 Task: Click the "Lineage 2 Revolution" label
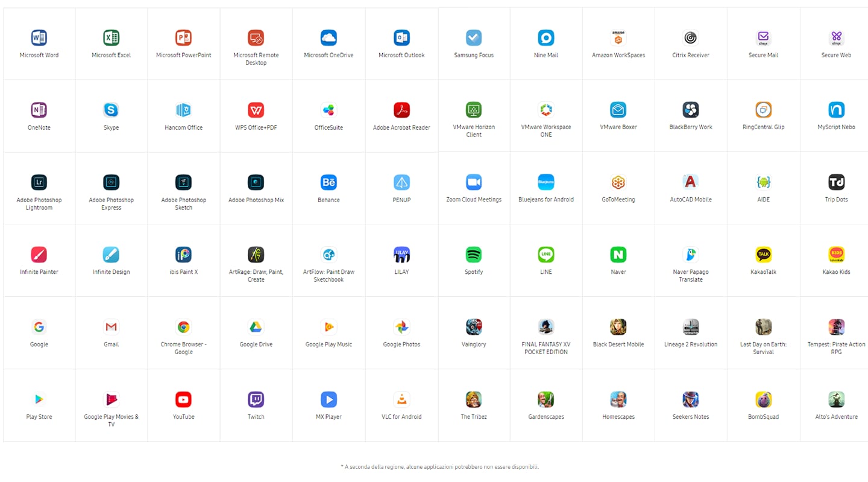[691, 344]
